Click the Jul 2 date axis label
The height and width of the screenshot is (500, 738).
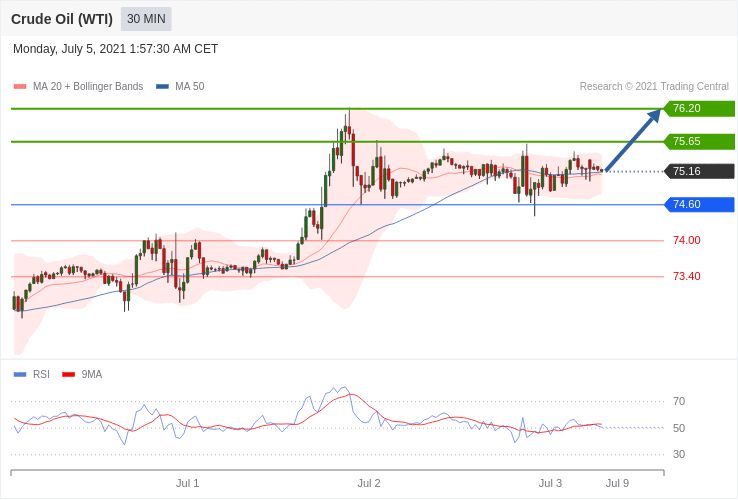point(369,484)
